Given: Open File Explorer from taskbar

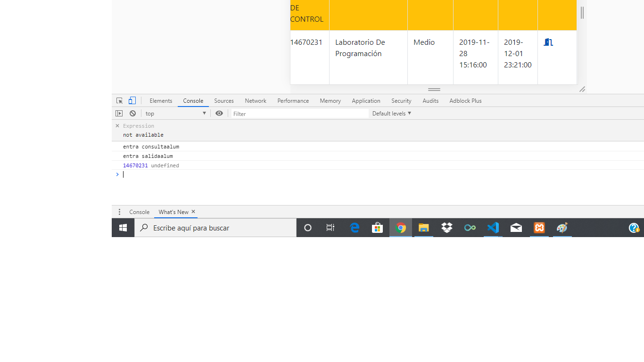Looking at the screenshot, I should coord(424,228).
